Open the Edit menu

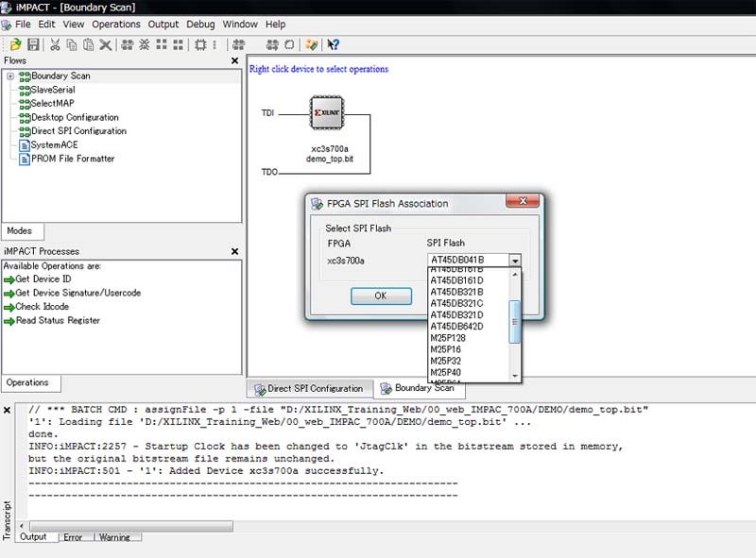click(x=46, y=25)
